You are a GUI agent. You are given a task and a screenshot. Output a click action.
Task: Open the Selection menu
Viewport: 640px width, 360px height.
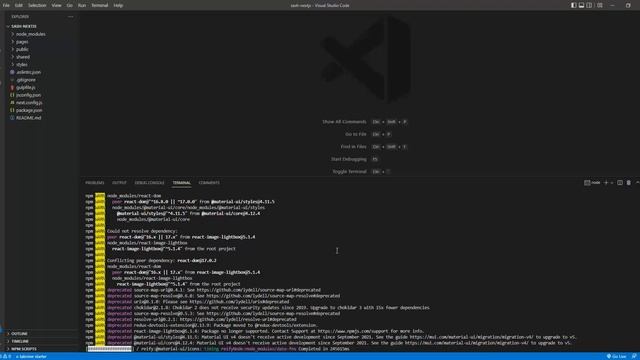pos(37,5)
